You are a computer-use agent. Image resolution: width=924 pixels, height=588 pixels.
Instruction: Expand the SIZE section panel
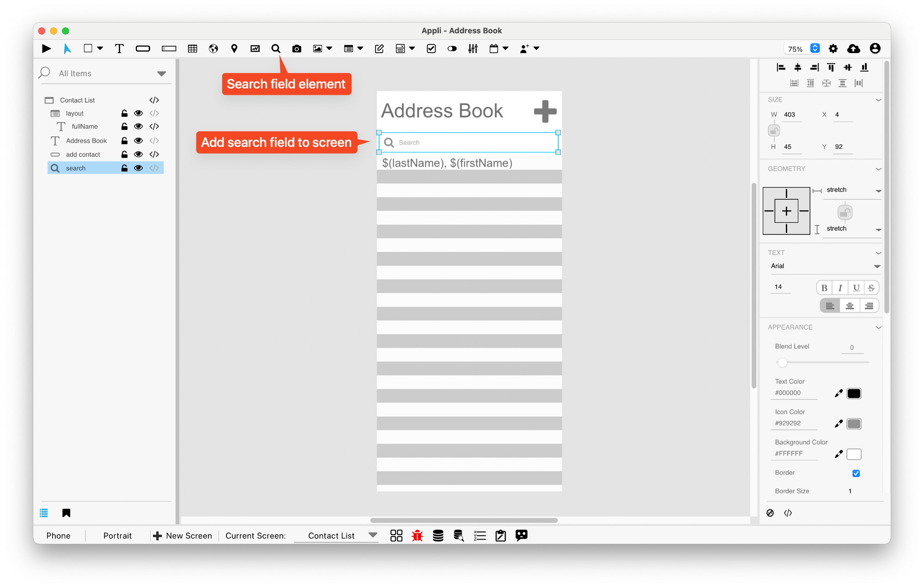tap(879, 100)
